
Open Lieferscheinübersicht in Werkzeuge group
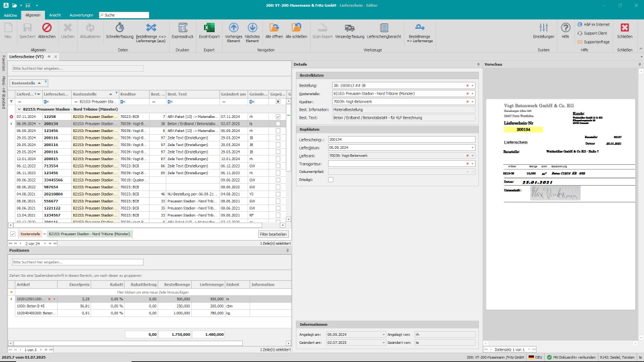(384, 28)
